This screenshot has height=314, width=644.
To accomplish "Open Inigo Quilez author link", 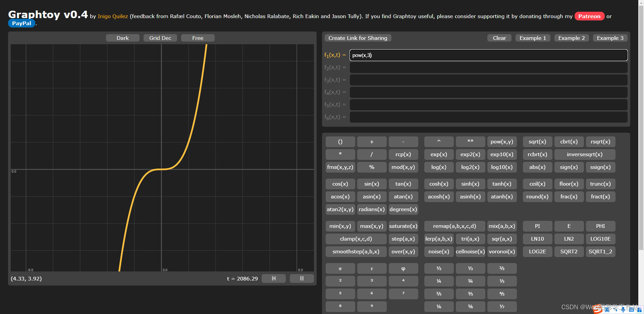I will coord(113,16).
